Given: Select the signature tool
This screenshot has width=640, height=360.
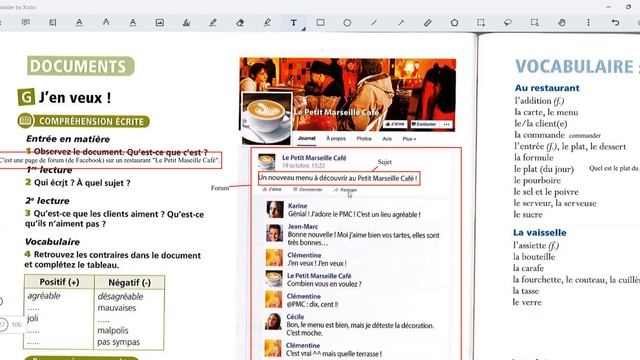Looking at the screenshot, I should click(x=187, y=22).
